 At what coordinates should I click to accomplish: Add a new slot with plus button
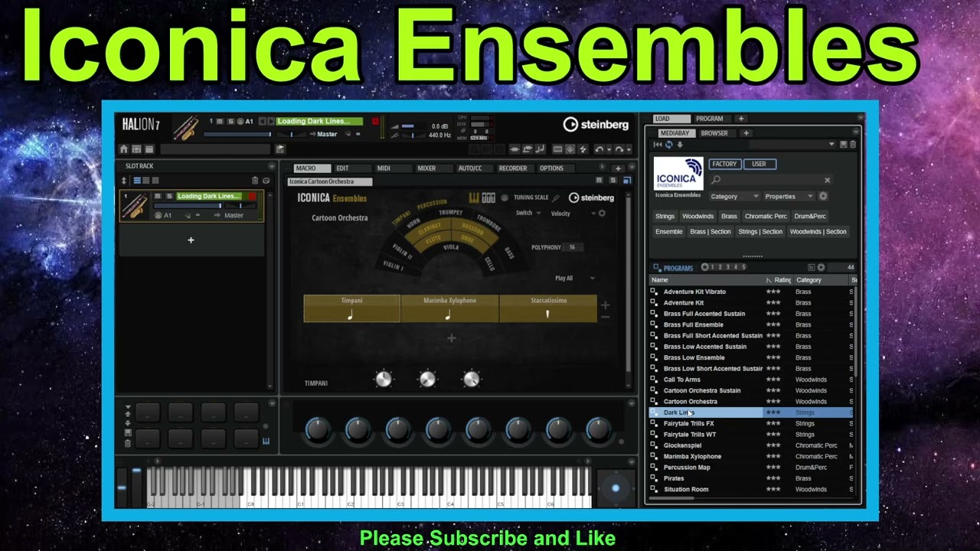point(191,240)
